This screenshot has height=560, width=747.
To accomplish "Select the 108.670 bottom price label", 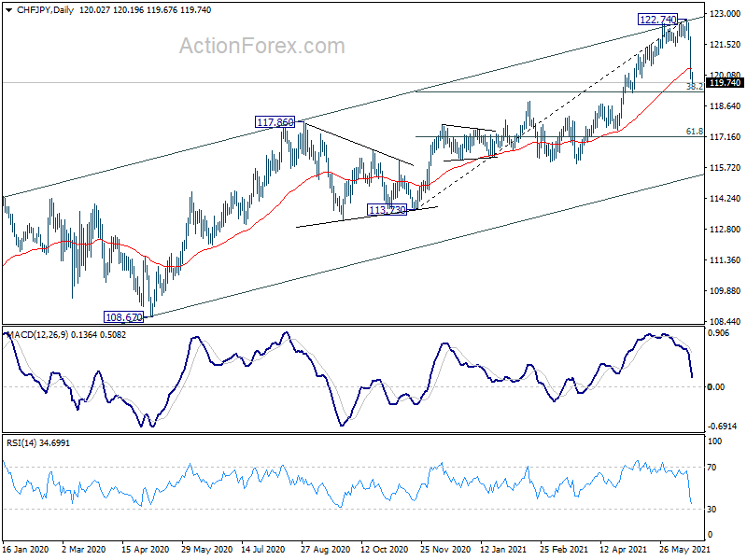I will point(123,316).
